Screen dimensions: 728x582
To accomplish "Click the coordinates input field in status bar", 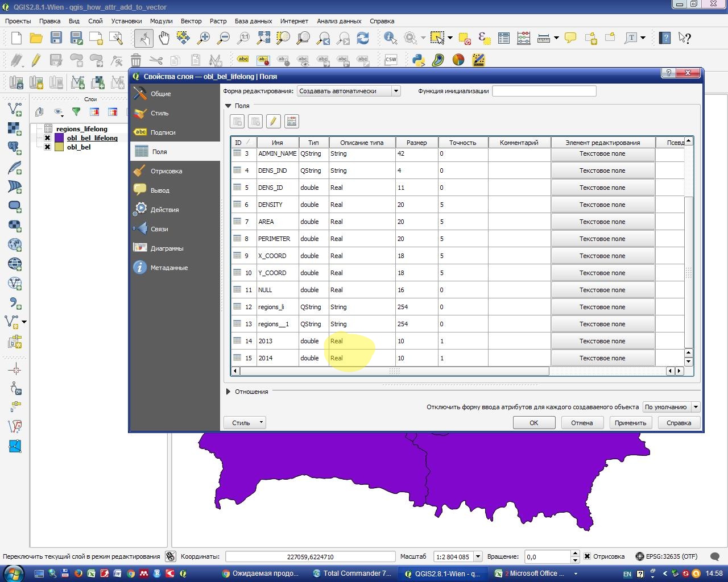I will 310,557.
